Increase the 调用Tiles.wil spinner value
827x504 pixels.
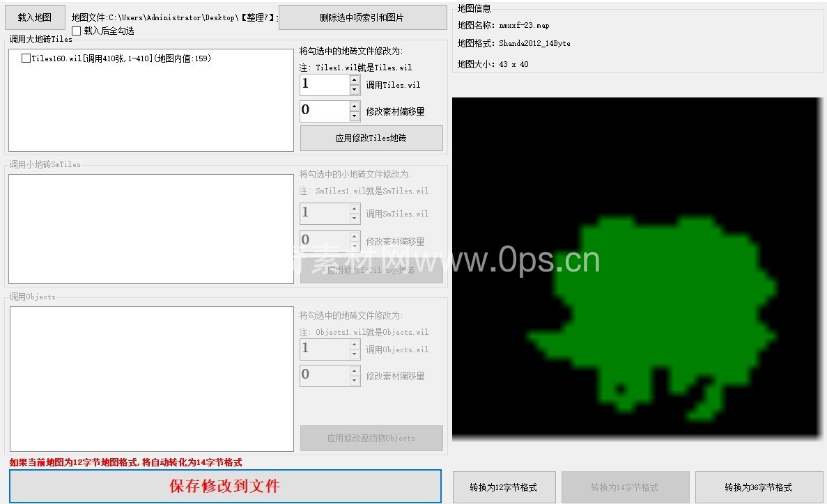click(354, 80)
